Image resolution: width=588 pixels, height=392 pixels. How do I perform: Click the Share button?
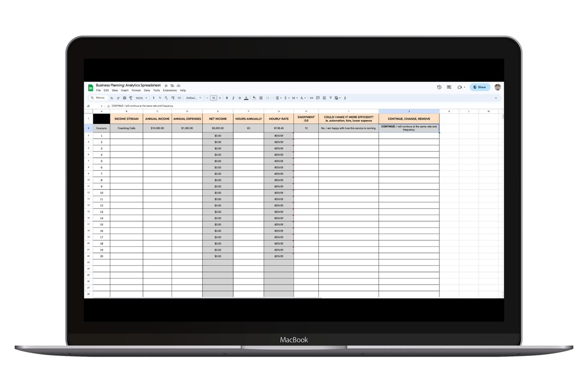pyautogui.click(x=480, y=87)
